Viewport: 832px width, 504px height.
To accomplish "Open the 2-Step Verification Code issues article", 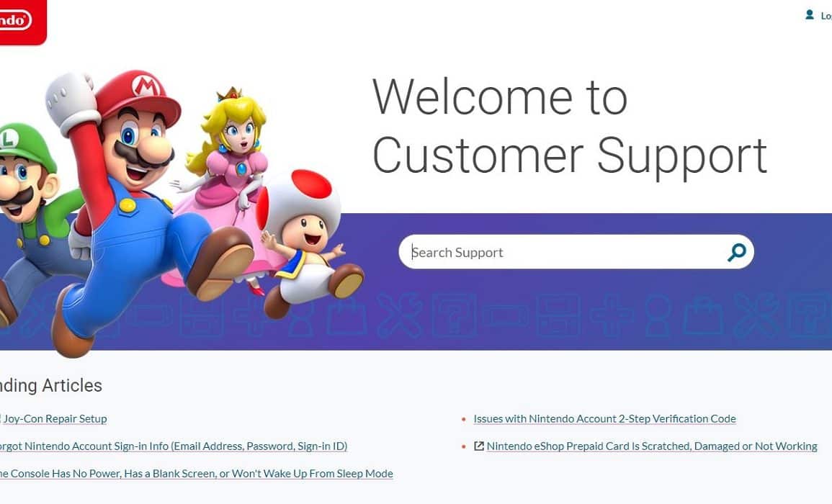I will (604, 418).
